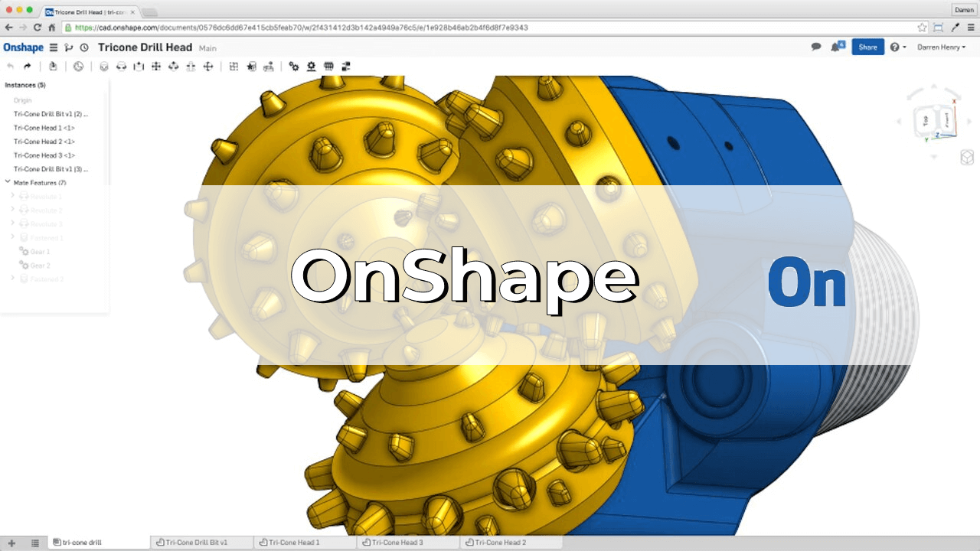Switch to the Tri-Cone Head 2 tab
The width and height of the screenshot is (980, 551).
tap(511, 543)
